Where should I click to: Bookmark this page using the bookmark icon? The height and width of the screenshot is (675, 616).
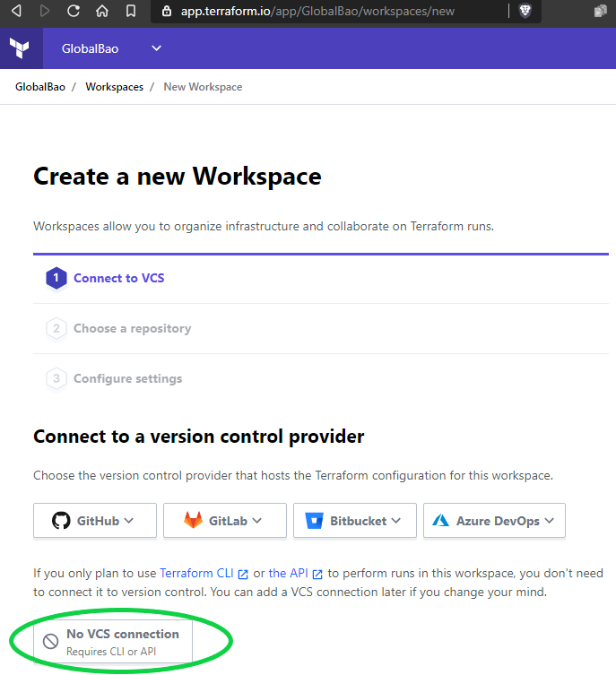[x=131, y=11]
